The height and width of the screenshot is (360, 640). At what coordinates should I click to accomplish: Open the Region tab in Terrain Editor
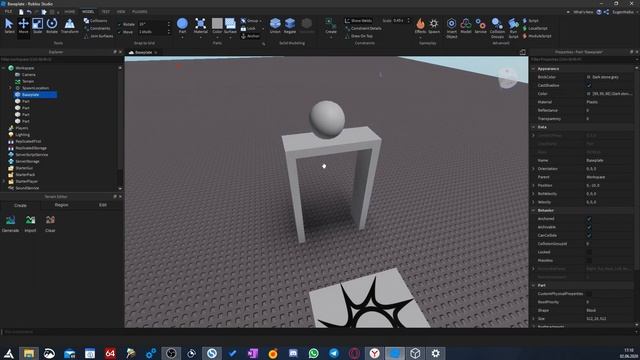pyautogui.click(x=62, y=205)
